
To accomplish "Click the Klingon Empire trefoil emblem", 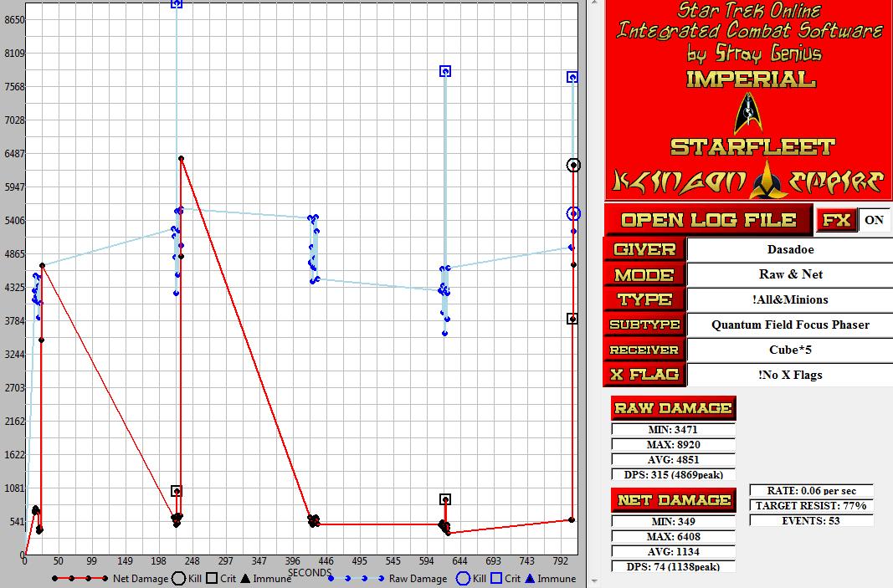I will 767,180.
